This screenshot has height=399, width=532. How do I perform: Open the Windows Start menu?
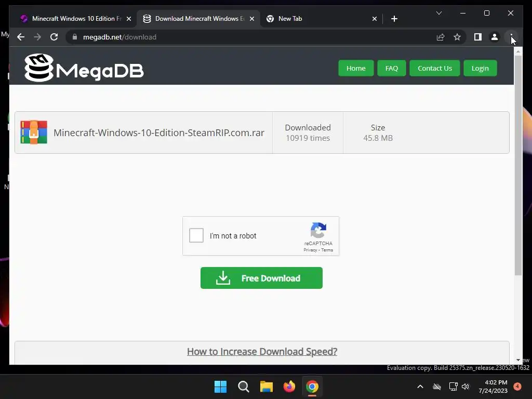220,387
